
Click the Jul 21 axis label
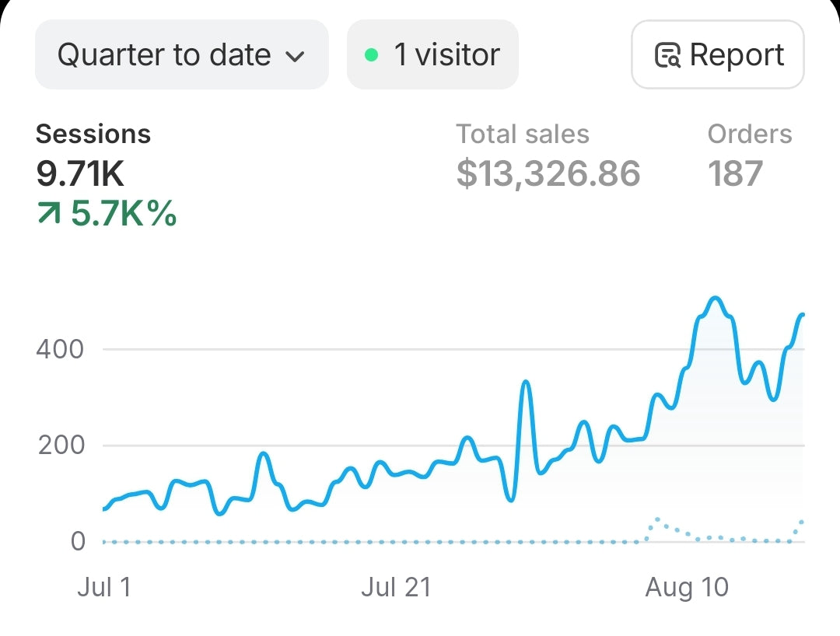(395, 588)
